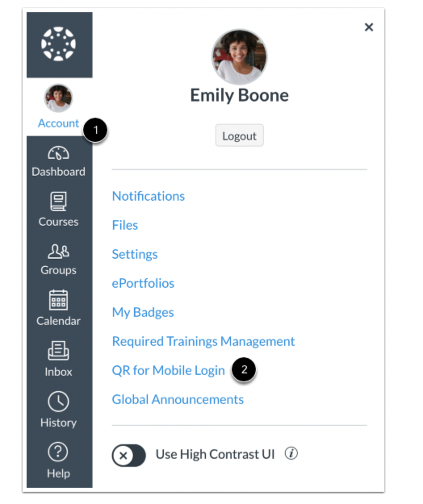Open the Notifications link
The width and height of the screenshot is (423, 504).
(x=148, y=196)
